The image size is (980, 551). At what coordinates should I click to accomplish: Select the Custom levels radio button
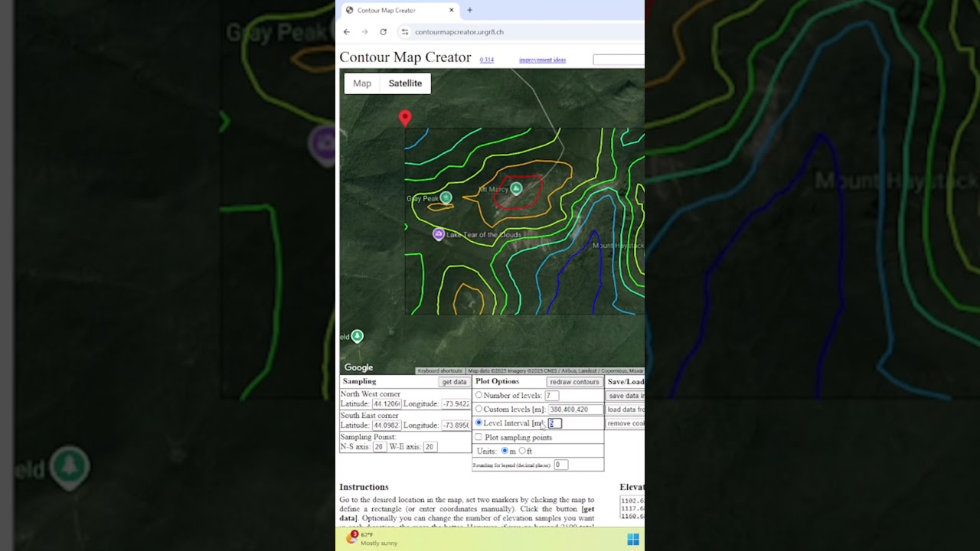pyautogui.click(x=479, y=409)
